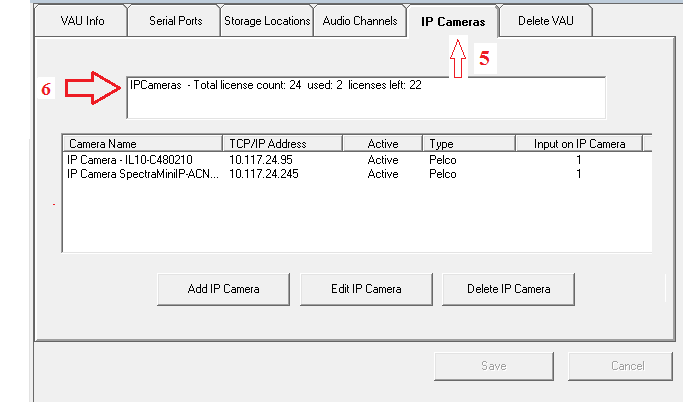Click inside the license count text box
This screenshot has height=403, width=686.
(365, 100)
